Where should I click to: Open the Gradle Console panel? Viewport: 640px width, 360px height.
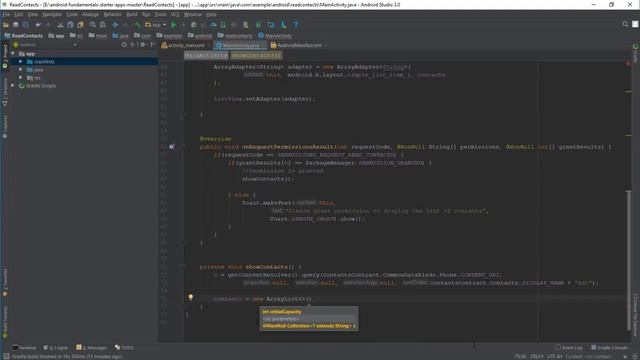tap(609, 348)
